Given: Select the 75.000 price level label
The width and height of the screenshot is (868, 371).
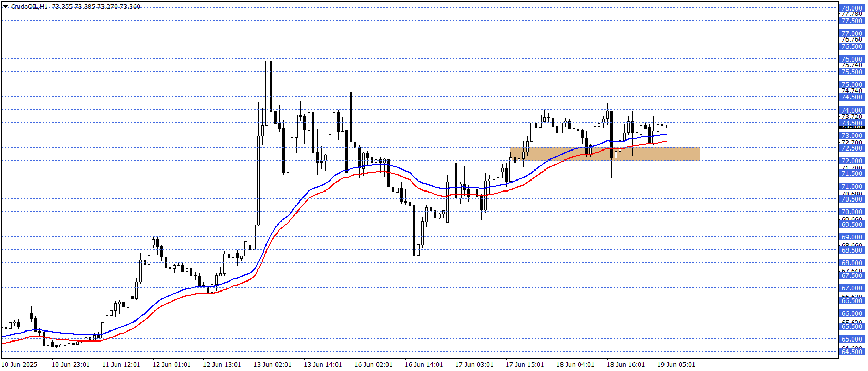Looking at the screenshot, I should click(852, 85).
